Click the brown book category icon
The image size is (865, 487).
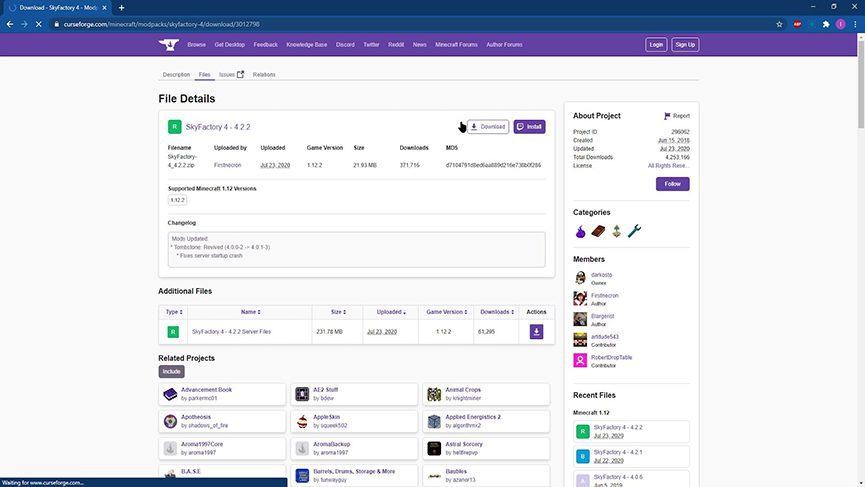point(599,231)
